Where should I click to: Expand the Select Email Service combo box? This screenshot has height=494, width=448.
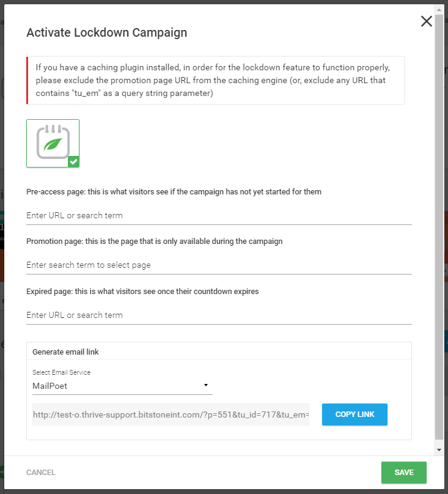(x=122, y=386)
